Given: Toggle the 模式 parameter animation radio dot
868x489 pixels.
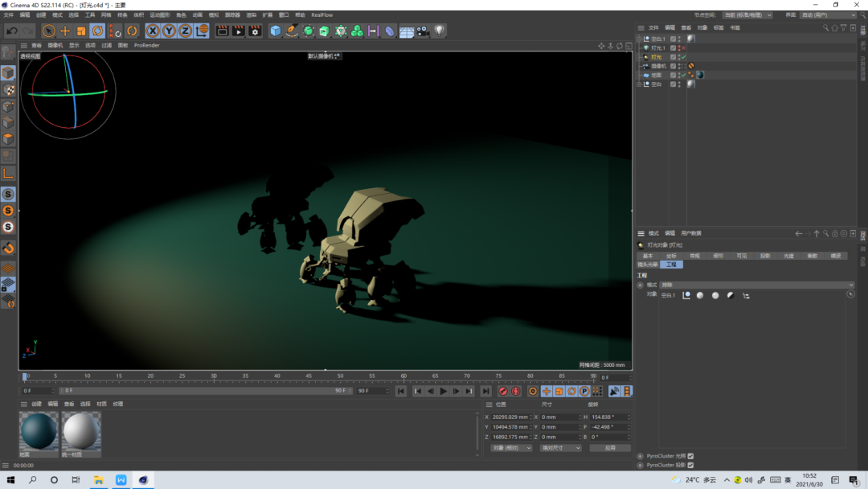Looking at the screenshot, I should (641, 286).
